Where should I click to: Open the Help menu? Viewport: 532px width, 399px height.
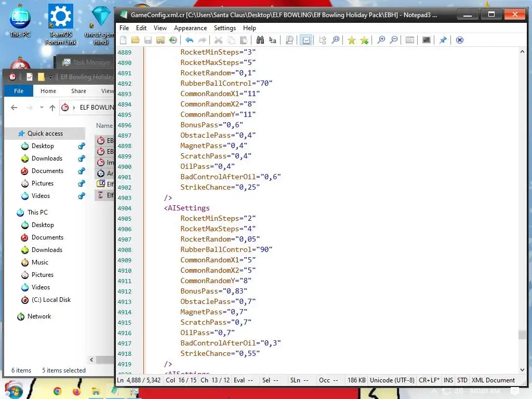tap(249, 28)
